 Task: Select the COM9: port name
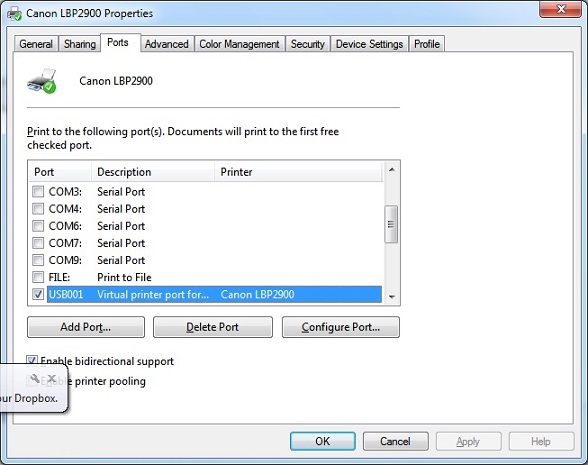pyautogui.click(x=65, y=260)
